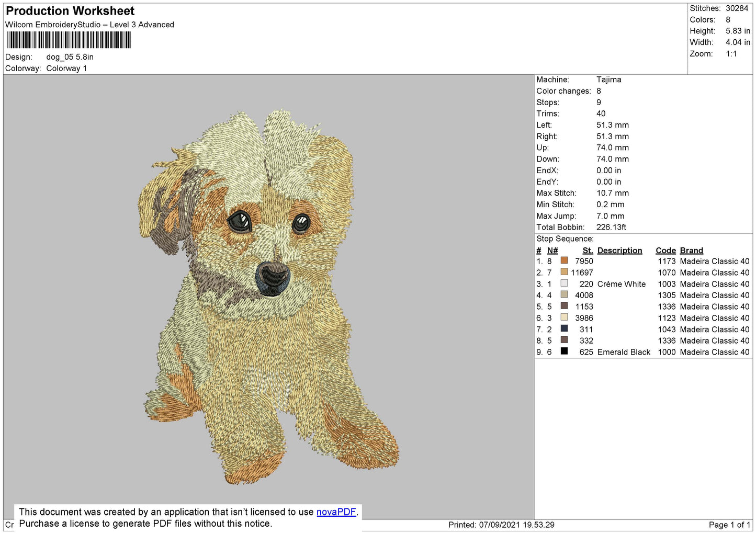Select the Crème White color swatch
This screenshot has height=534, width=756.
click(564, 283)
